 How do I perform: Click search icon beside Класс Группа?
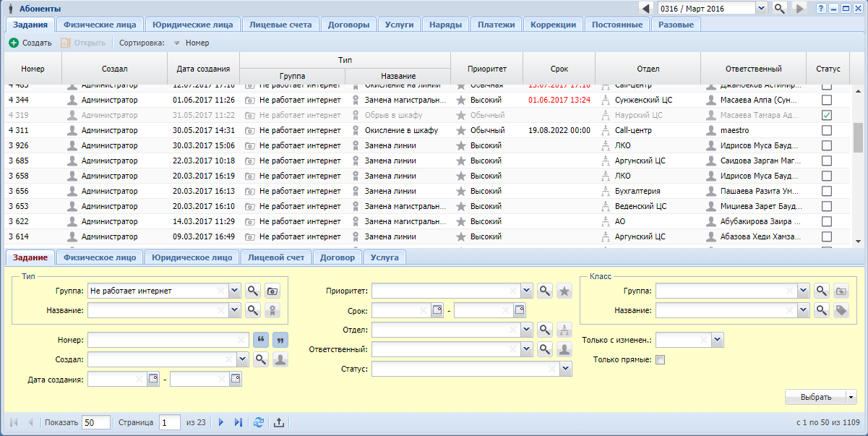pos(822,291)
